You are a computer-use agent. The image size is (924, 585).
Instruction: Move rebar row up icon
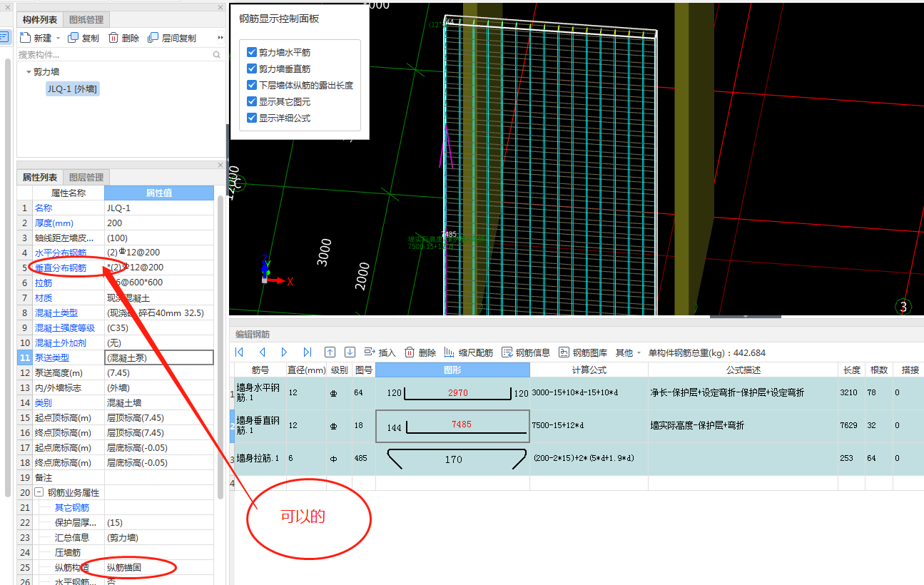point(330,352)
